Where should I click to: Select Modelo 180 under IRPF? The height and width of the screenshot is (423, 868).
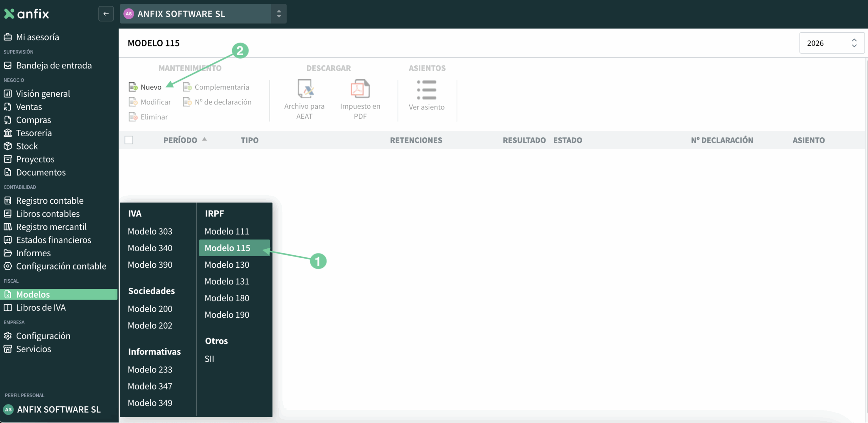227,298
